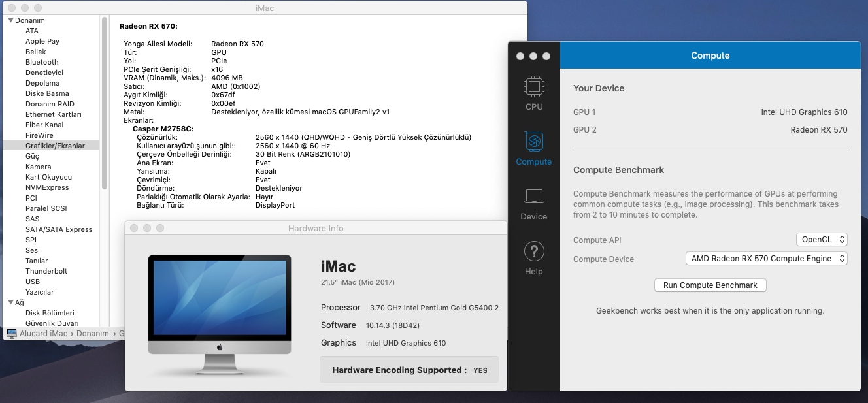
Task: Close the Hardware Info window
Action: click(x=134, y=228)
